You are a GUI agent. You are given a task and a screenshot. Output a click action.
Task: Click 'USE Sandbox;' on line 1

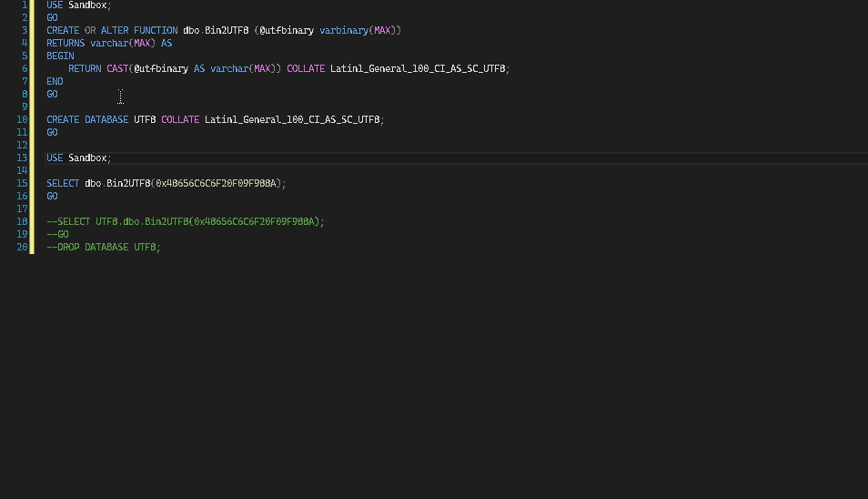pyautogui.click(x=78, y=5)
